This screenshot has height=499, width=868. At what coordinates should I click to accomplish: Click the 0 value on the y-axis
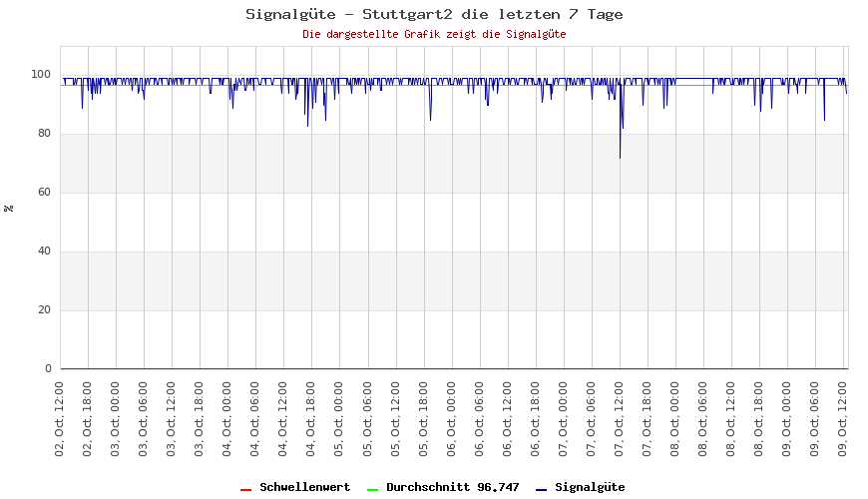coord(48,369)
